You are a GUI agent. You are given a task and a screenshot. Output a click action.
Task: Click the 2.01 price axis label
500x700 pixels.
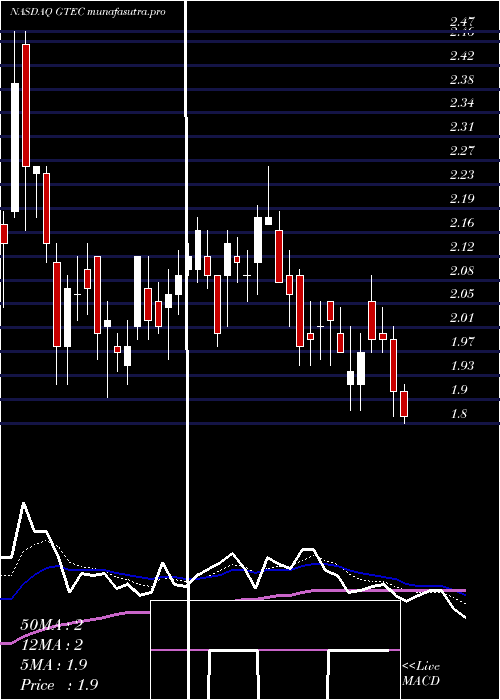pos(462,318)
